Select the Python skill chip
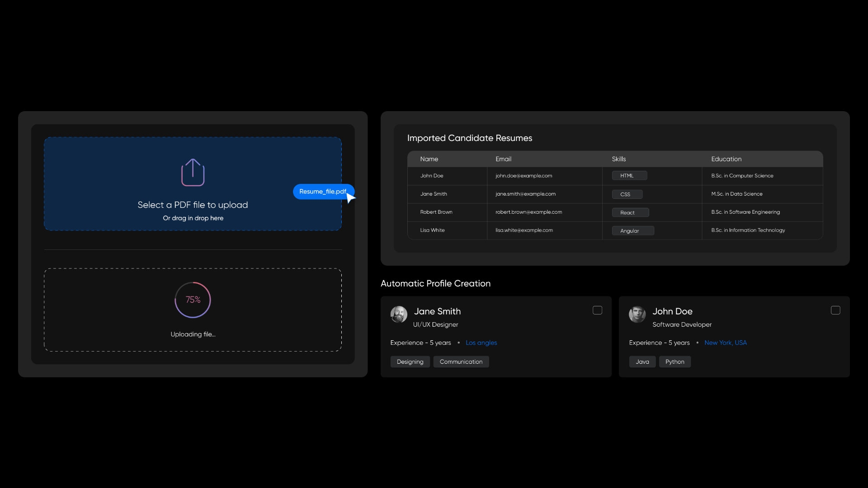This screenshot has width=868, height=488. click(675, 362)
